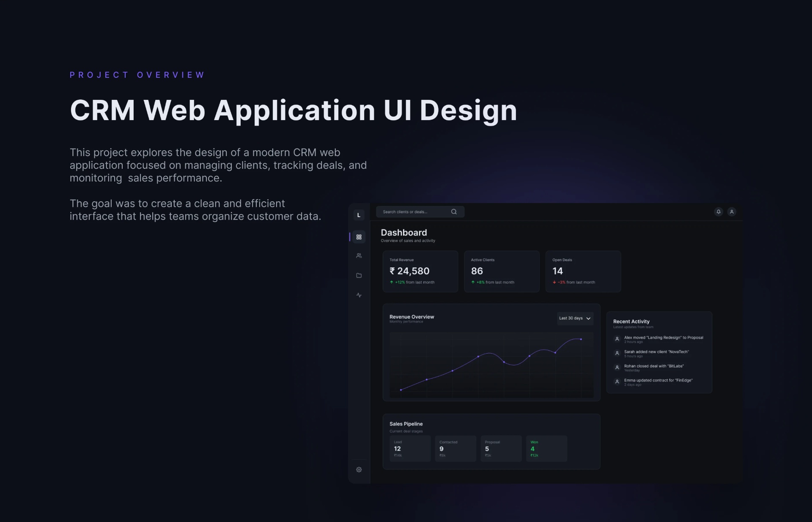The width and height of the screenshot is (812, 522).
Task: Click the "Yesterday" timestamp
Action: (632, 371)
